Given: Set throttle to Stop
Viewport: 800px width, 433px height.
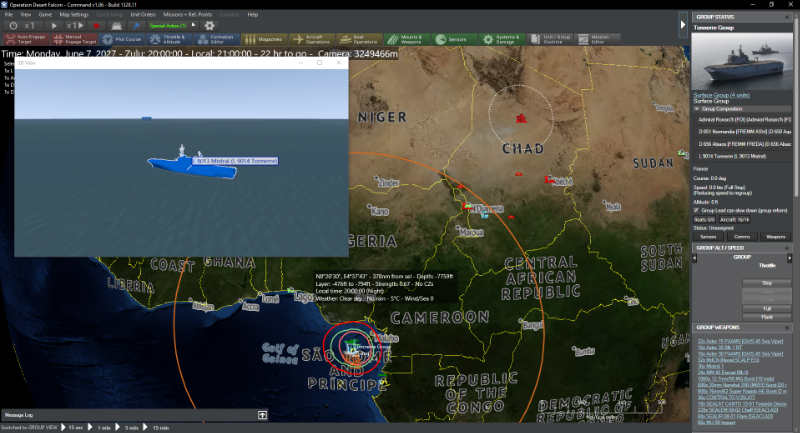Looking at the screenshot, I should [767, 283].
